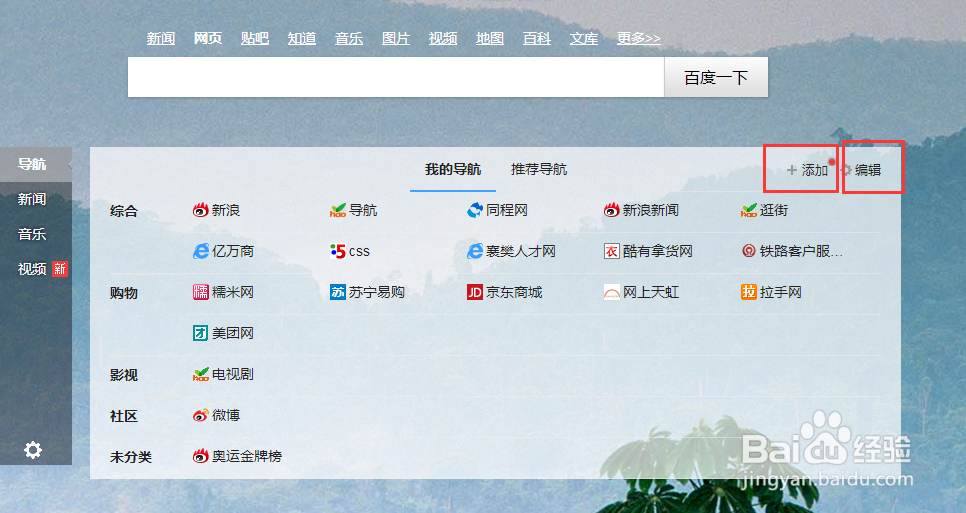Image resolution: width=966 pixels, height=513 pixels.
Task: Click the plus icon beside 添加
Action: click(792, 170)
